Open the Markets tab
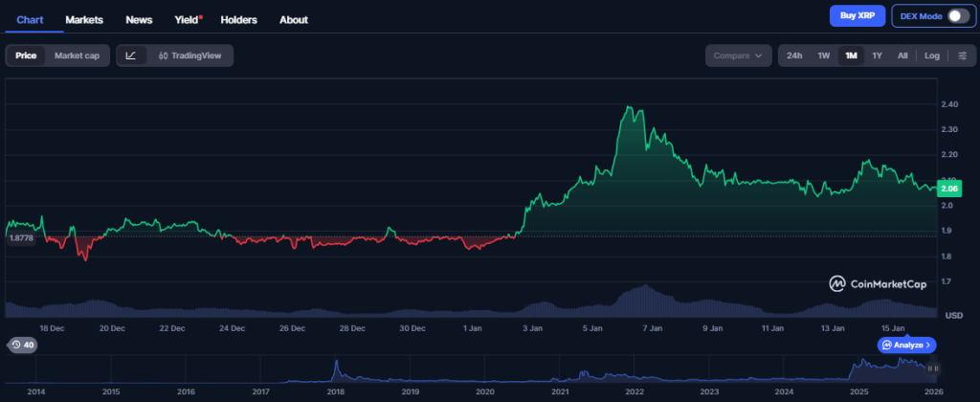Screen dimensions: 980x402 [84, 19]
